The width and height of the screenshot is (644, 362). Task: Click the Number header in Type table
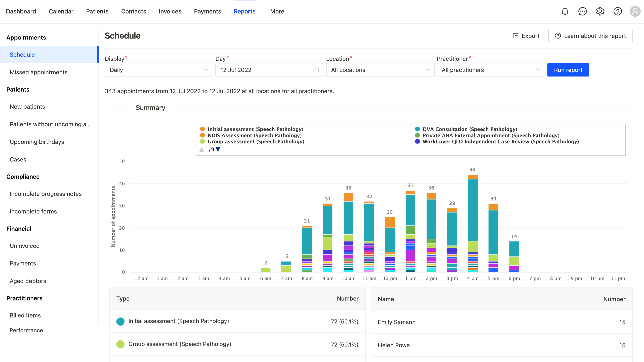tap(347, 298)
